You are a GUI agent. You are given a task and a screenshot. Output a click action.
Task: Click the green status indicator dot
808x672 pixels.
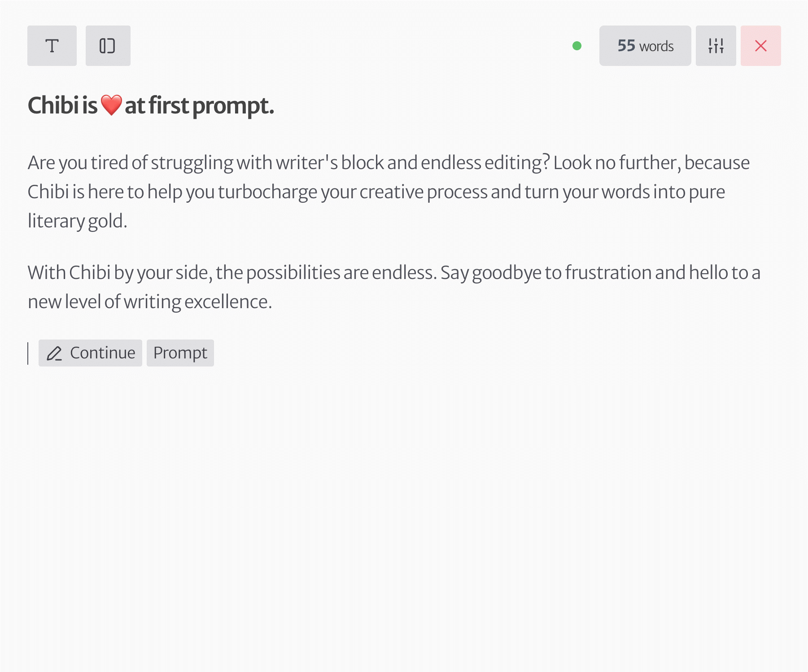tap(577, 46)
